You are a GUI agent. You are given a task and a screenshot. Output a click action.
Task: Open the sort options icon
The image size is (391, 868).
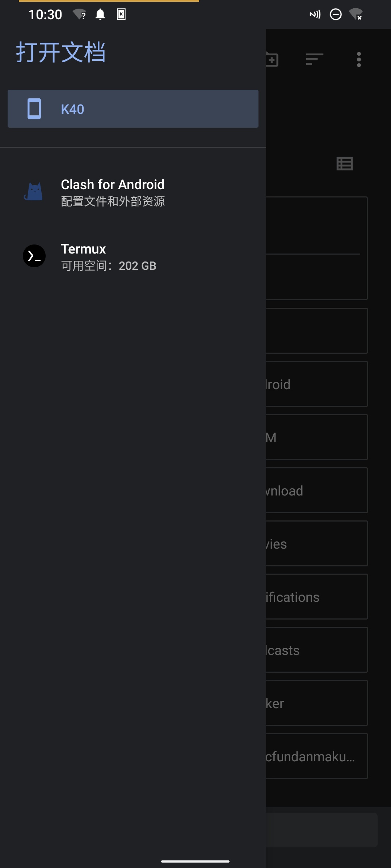(x=314, y=59)
